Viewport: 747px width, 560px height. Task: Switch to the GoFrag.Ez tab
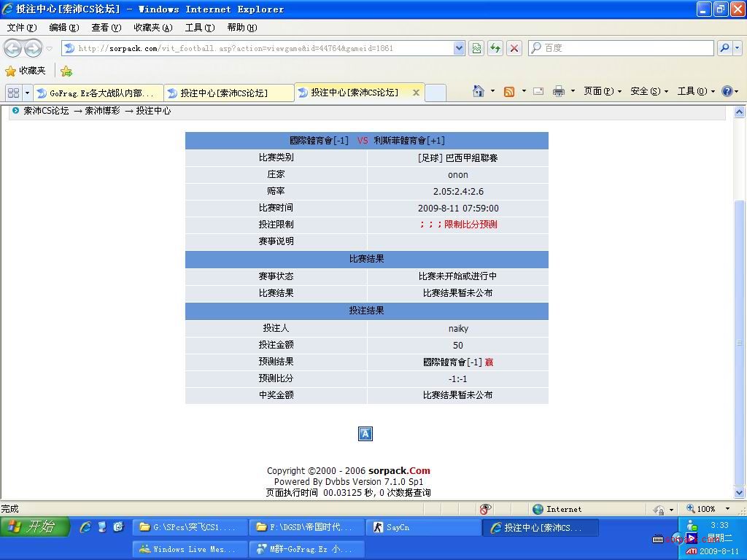tap(98, 93)
